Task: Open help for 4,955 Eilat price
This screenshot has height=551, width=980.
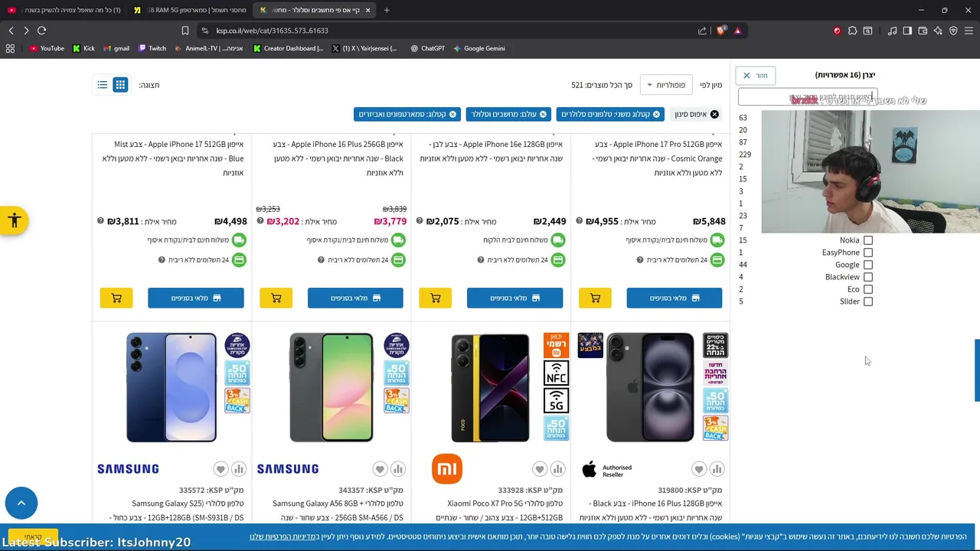Action: point(579,221)
